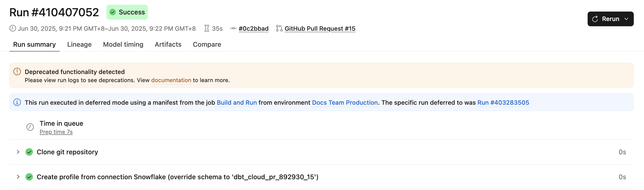Click the green checkmark on Clone git repository
Screen dimensions: 644x190
point(29,152)
